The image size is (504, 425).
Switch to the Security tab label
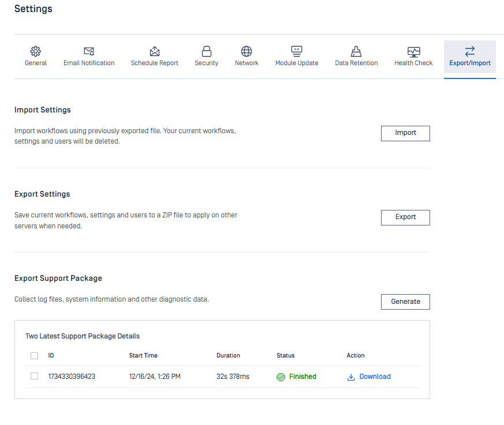[206, 63]
